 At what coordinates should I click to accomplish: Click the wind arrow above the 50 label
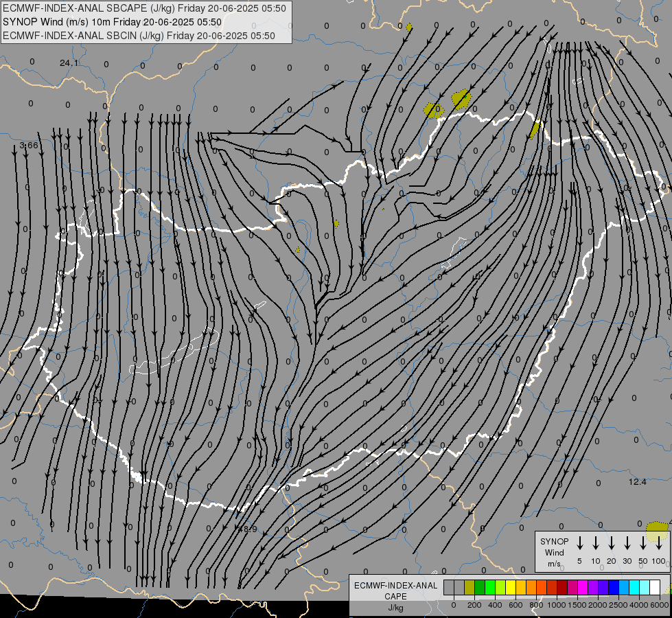pyautogui.click(x=643, y=543)
